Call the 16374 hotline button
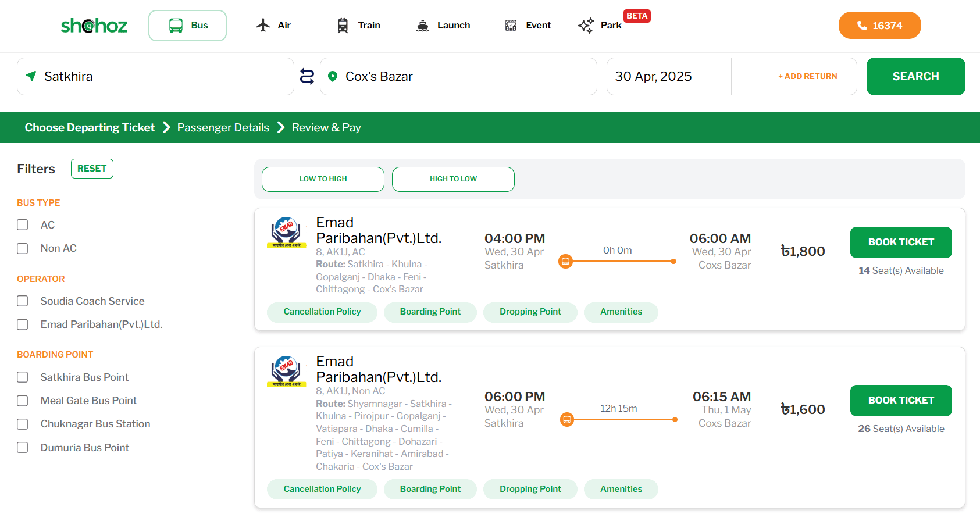 [x=879, y=26]
